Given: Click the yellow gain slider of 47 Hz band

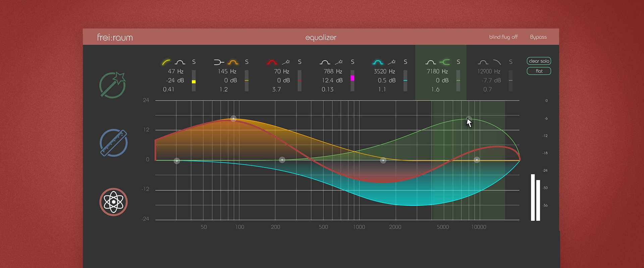Looking at the screenshot, I should coord(194,81).
